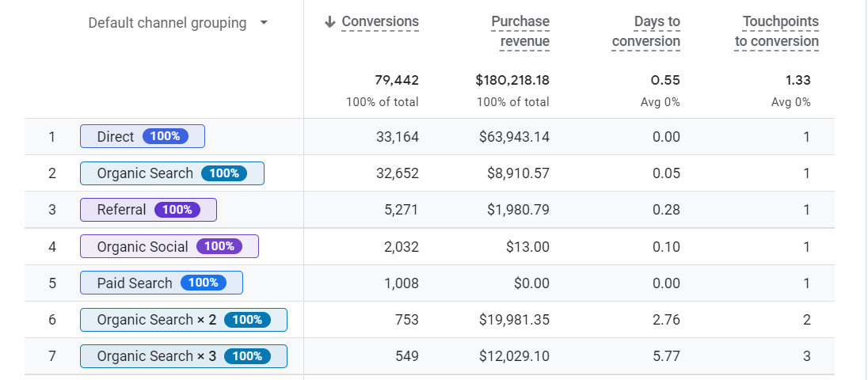Viewport: 868px width, 380px height.
Task: Click the 100% badge on Direct
Action: (x=165, y=136)
